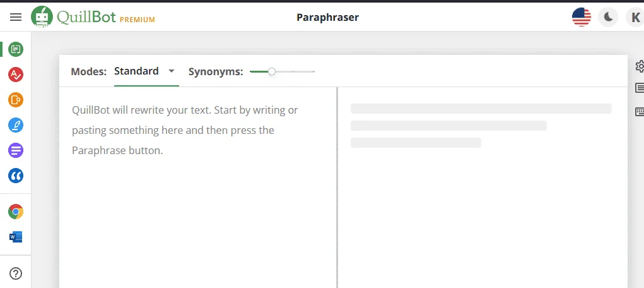Click the text input area placeholder

185,130
